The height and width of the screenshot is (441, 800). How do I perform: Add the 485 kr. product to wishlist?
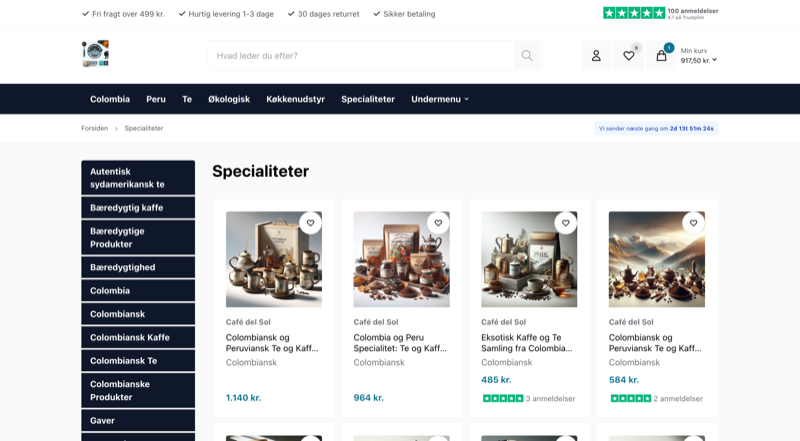tap(565, 223)
